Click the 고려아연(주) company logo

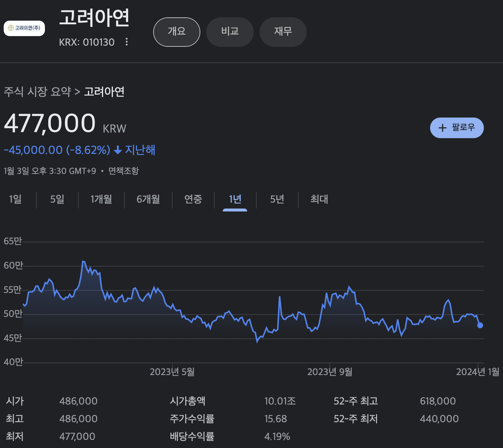(x=24, y=28)
